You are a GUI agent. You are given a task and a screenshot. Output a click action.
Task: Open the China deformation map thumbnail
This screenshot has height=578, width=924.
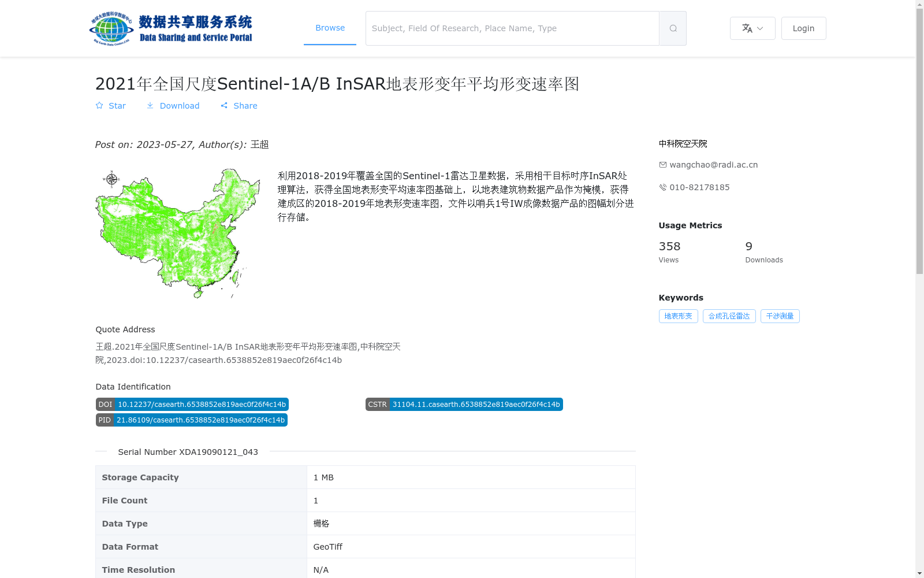pyautogui.click(x=178, y=234)
